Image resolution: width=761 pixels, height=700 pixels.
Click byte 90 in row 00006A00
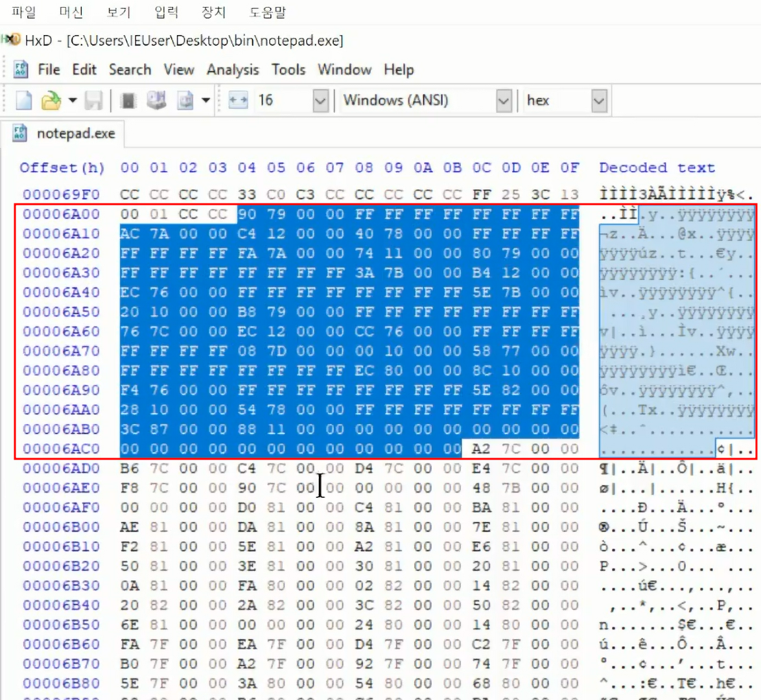[x=246, y=214]
